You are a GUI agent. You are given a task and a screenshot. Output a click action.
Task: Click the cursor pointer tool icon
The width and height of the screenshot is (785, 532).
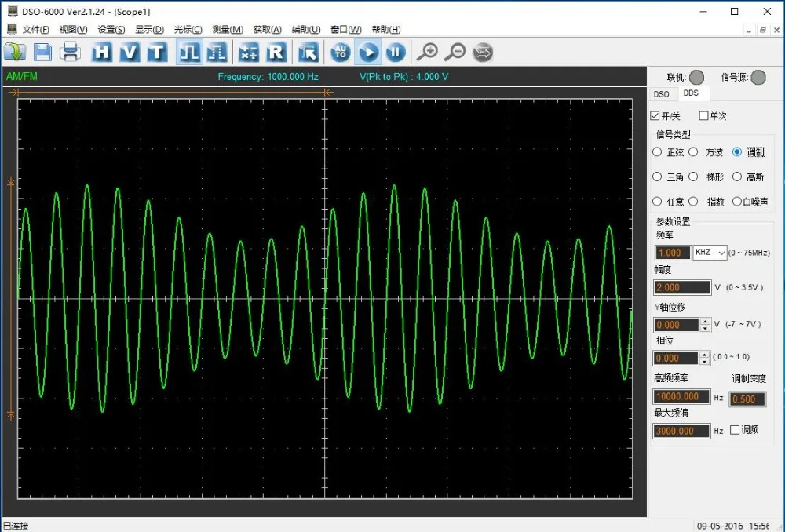pos(308,52)
